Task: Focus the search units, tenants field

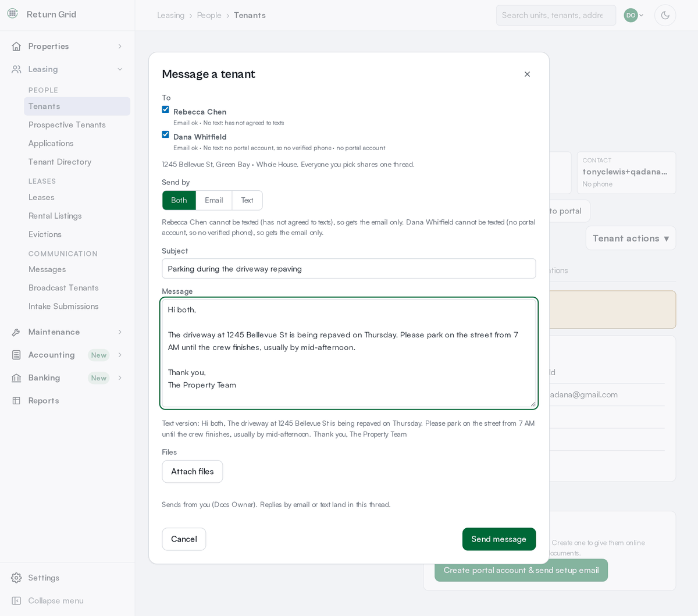Action: [556, 15]
